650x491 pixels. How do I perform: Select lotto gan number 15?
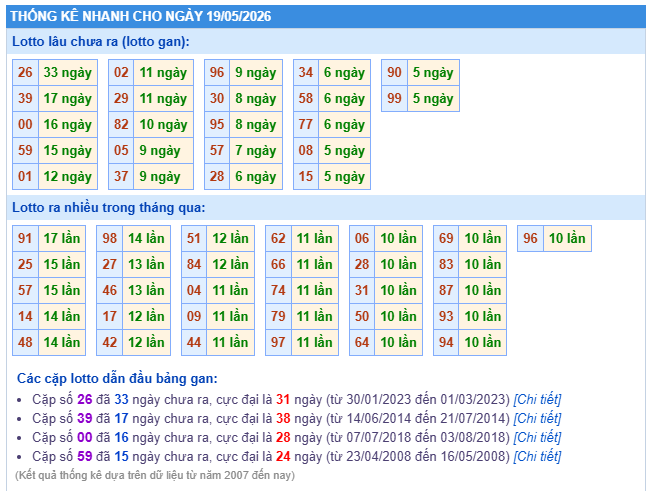pos(306,177)
